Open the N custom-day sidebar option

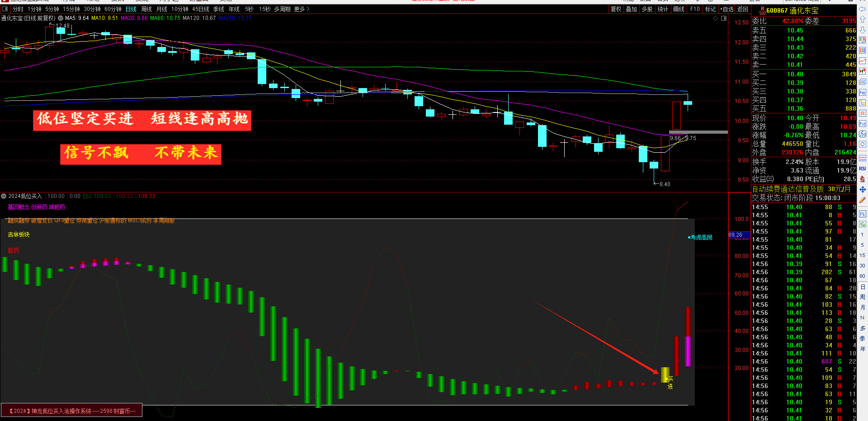[x=863, y=318]
